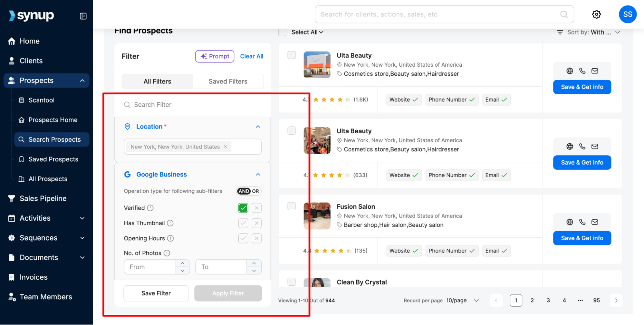Focus the Search Filter field
Viewport: 644px width, 325px height.
(193, 105)
